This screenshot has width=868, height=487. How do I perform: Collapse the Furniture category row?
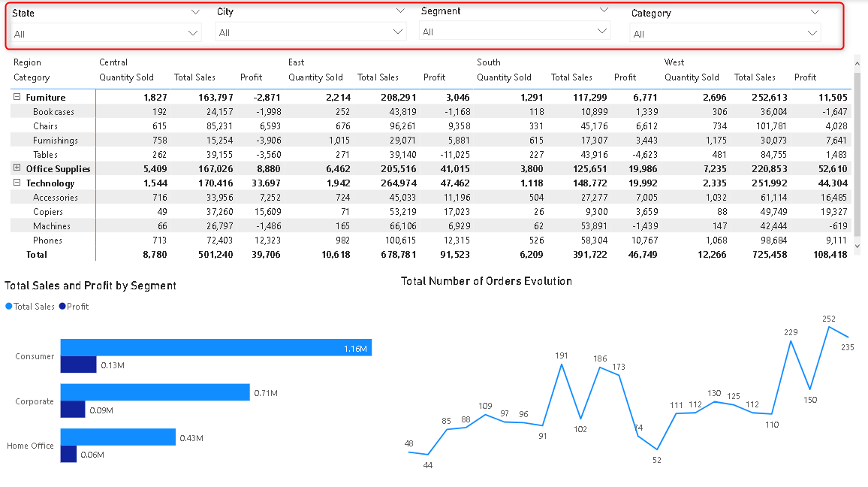click(17, 98)
